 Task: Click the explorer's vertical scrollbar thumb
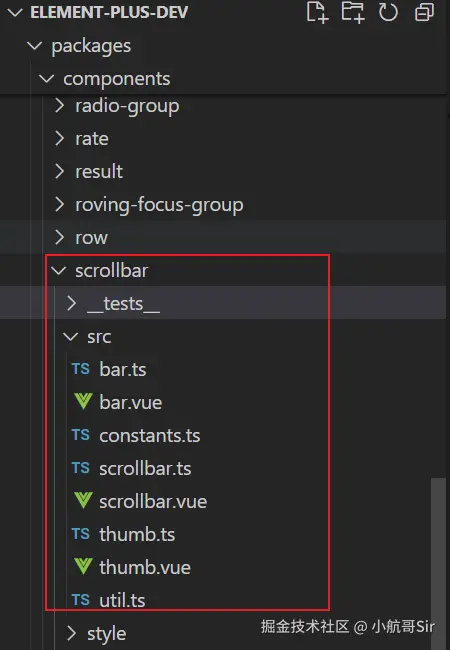tap(438, 564)
